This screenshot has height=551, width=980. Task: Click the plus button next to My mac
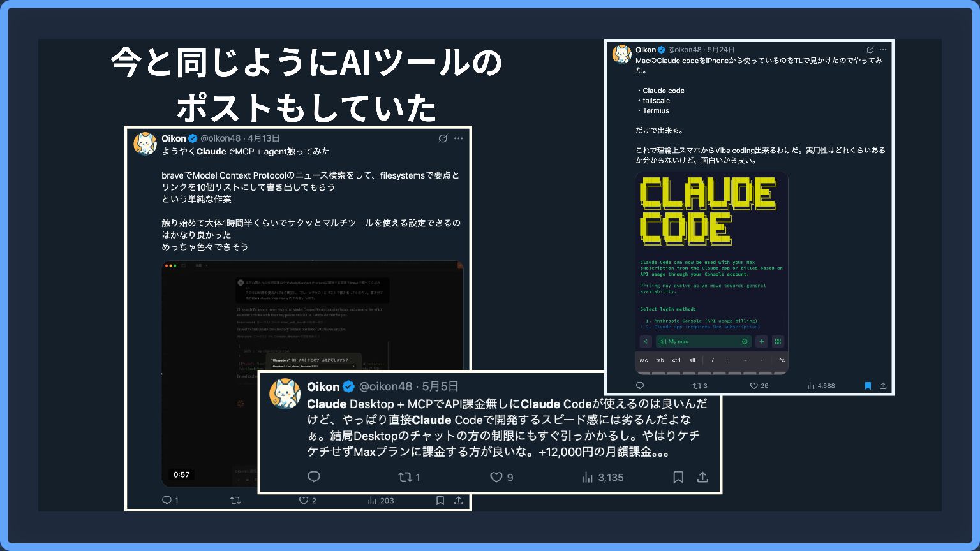click(x=761, y=341)
